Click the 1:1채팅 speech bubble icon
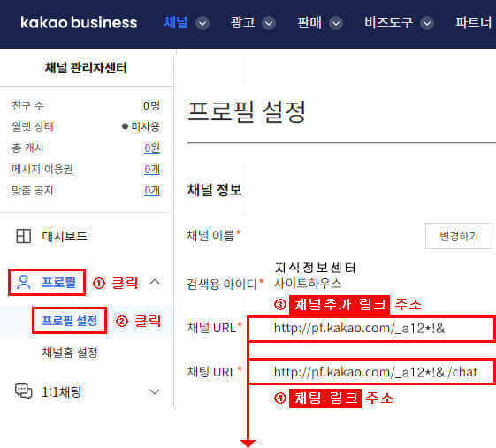496x448 pixels. coord(24,391)
